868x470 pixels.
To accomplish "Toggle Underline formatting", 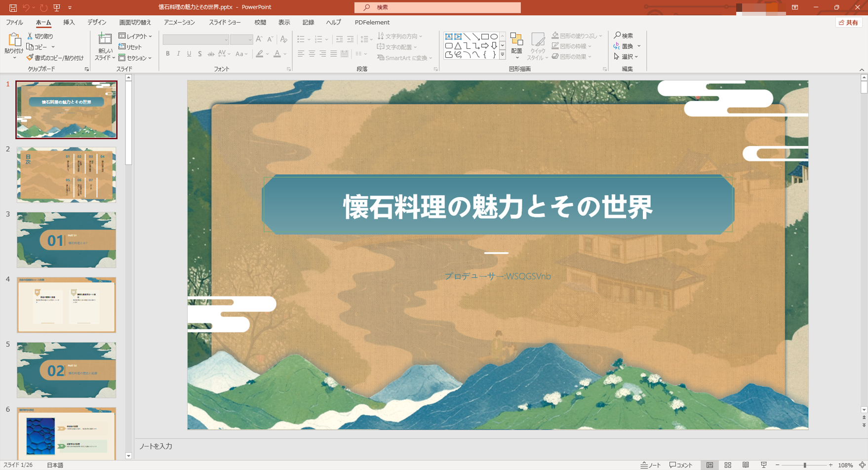I will point(189,54).
